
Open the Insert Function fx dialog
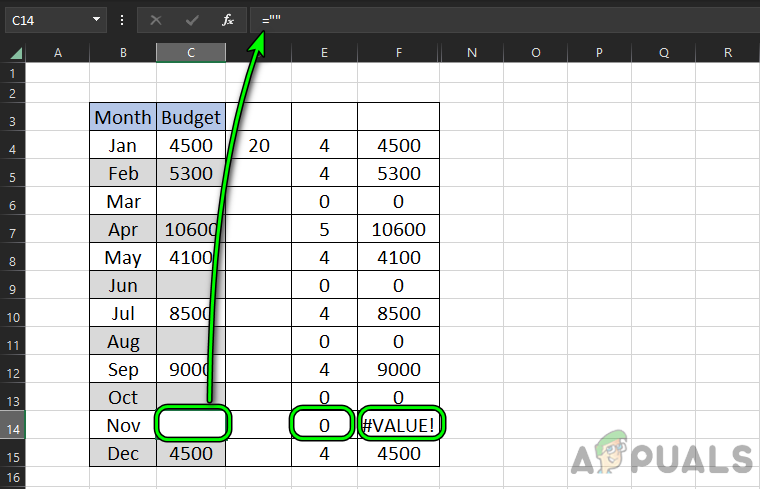tap(228, 20)
